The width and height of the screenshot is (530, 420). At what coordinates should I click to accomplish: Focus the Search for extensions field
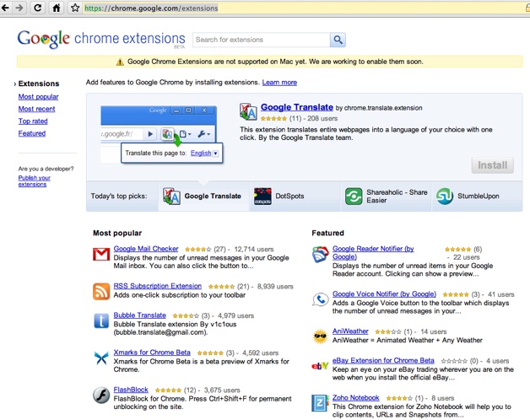pyautogui.click(x=262, y=40)
